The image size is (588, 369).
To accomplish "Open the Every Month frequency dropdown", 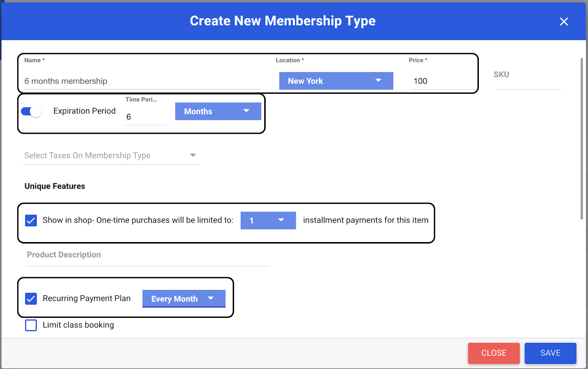I will coord(184,299).
